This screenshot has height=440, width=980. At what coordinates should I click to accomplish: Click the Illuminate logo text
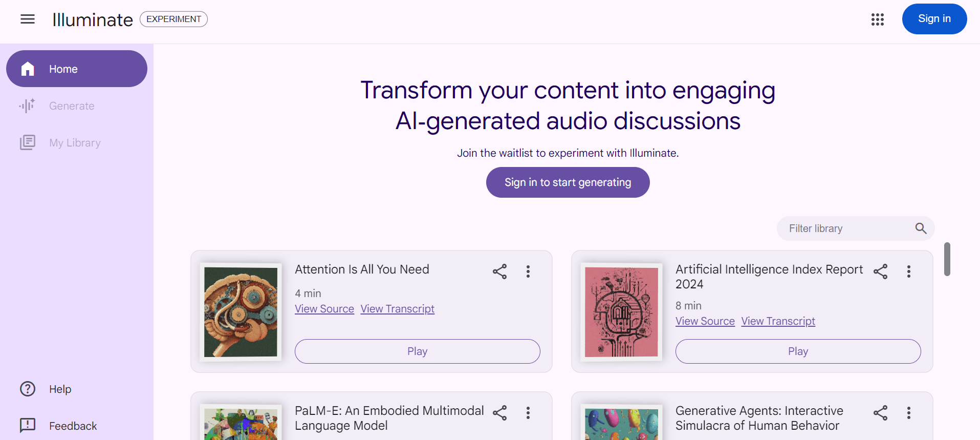(93, 19)
